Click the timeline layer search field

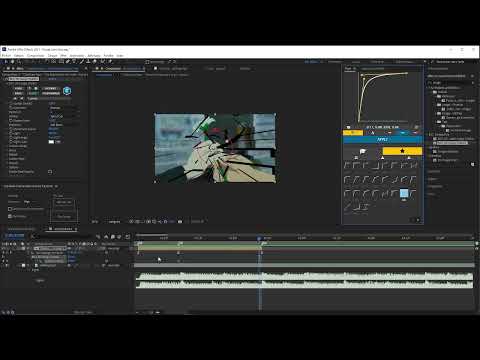[63, 236]
